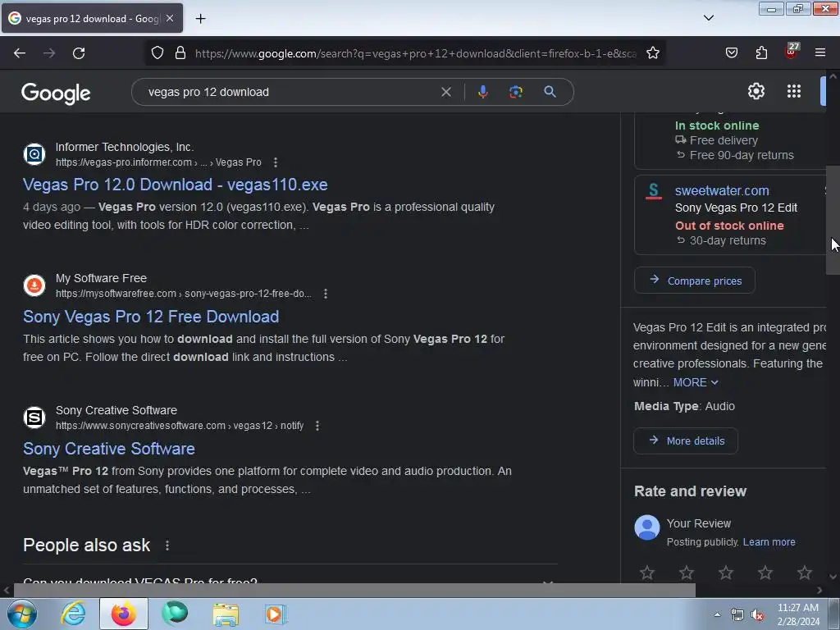The image size is (840, 630).
Task: List all tabs dropdown arrow
Action: [x=708, y=18]
